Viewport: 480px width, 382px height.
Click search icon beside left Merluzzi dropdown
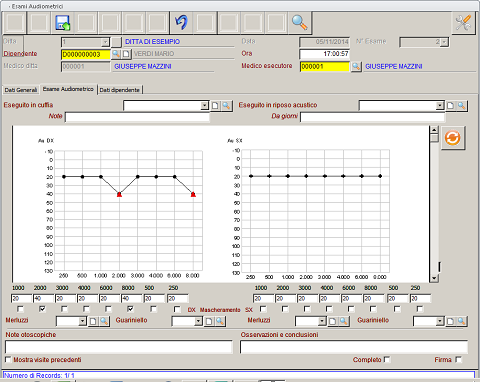(x=104, y=321)
